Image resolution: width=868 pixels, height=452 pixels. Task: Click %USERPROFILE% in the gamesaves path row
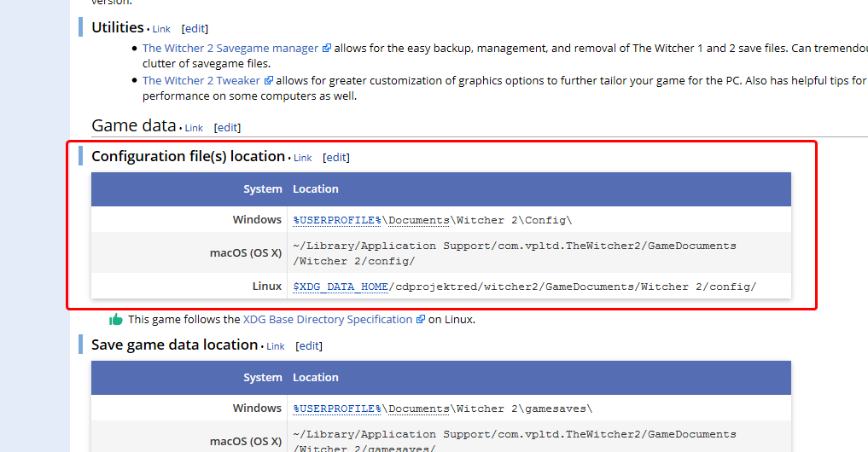tap(337, 409)
